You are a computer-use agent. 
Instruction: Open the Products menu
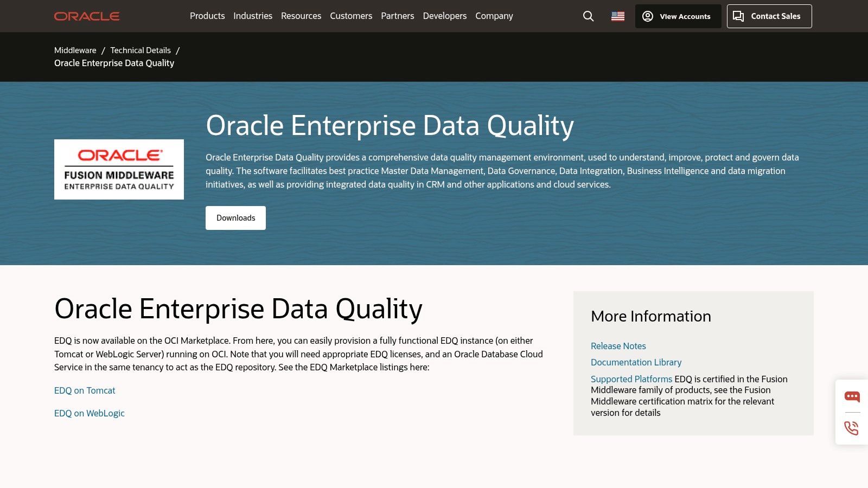pyautogui.click(x=207, y=16)
